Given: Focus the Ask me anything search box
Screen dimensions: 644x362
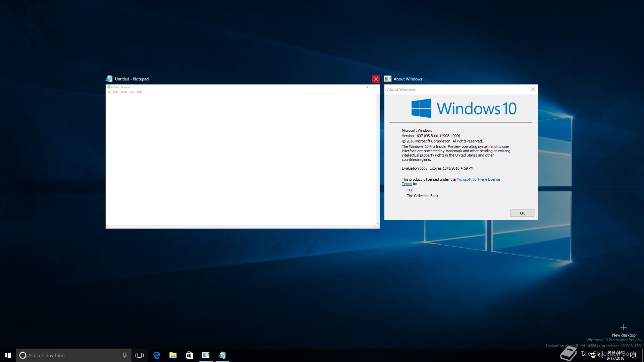Looking at the screenshot, I should (74, 355).
